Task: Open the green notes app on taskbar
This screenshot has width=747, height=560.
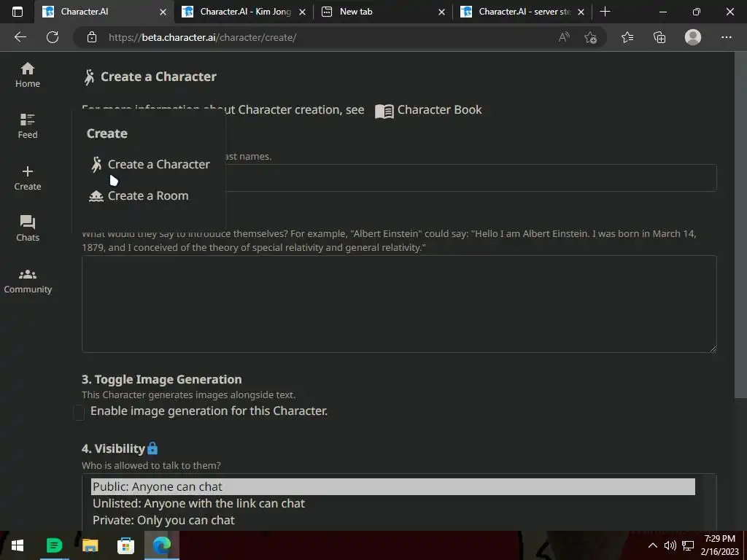Action: [54, 545]
